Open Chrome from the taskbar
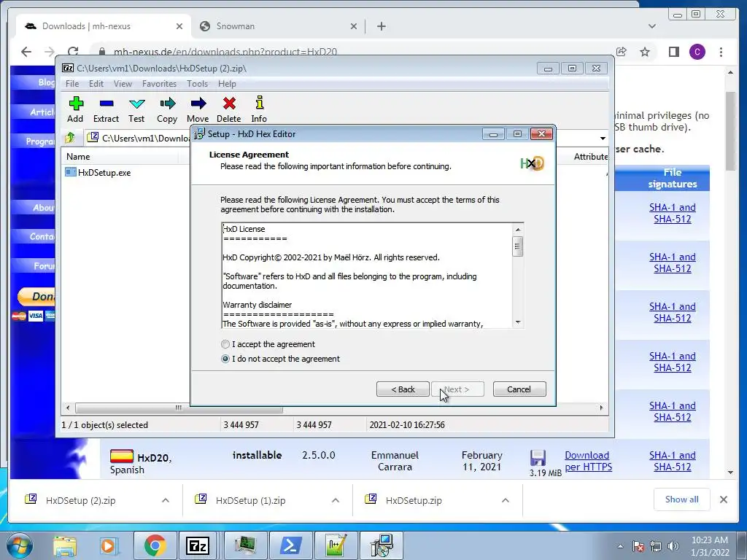The image size is (747, 560). click(x=155, y=545)
